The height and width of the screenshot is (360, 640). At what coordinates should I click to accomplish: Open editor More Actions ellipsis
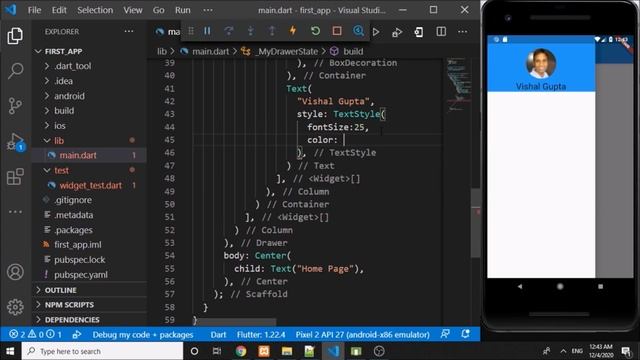click(x=463, y=31)
